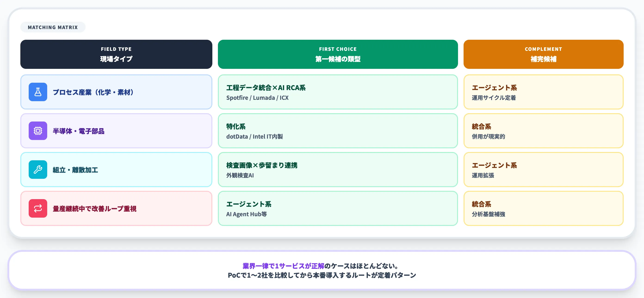Viewport: 644px width, 298px height.
Task: Click Spotfire / Lumada / ICX text
Action: point(257,98)
